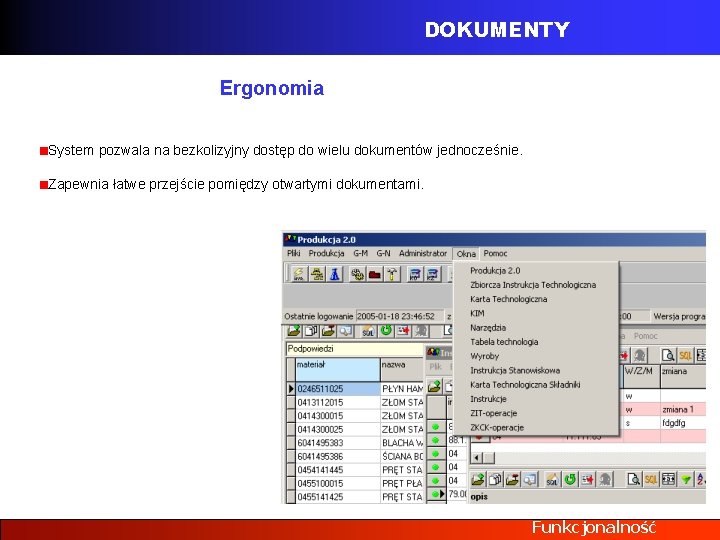Click green refresh icon in toolbar above opis
The image size is (720, 540).
[x=570, y=479]
